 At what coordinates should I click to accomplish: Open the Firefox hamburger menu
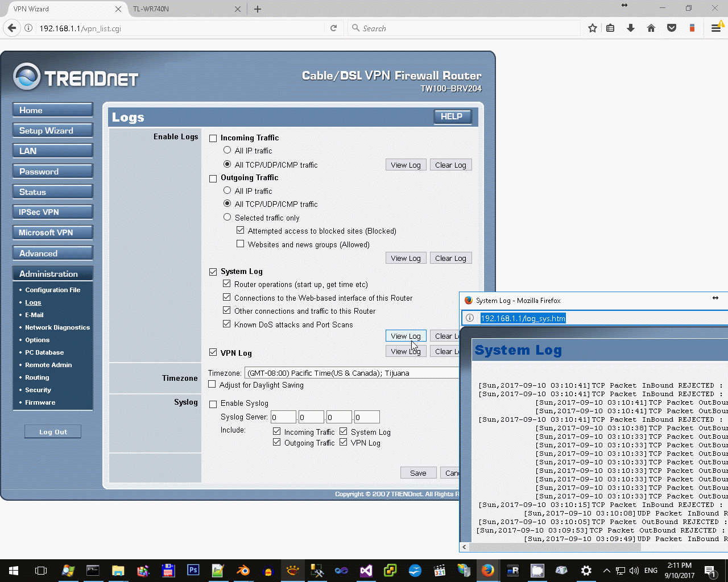coord(716,28)
